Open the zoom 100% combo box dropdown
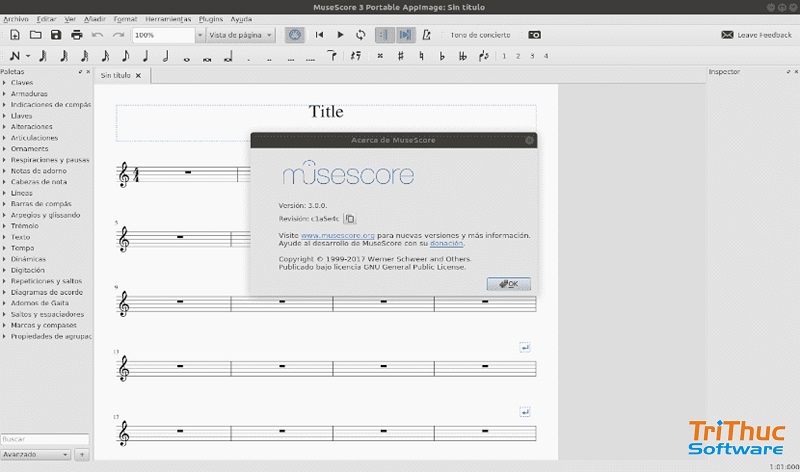The image size is (800, 472). pos(199,35)
